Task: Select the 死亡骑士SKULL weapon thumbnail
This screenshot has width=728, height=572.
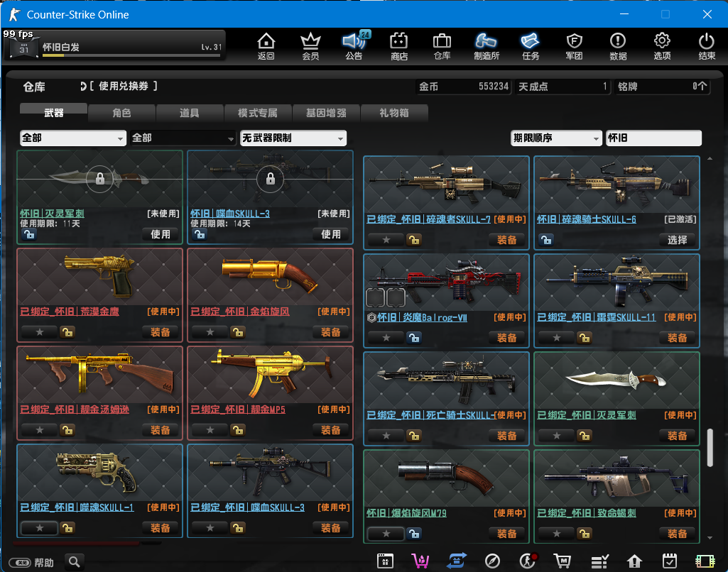Action: (x=446, y=380)
